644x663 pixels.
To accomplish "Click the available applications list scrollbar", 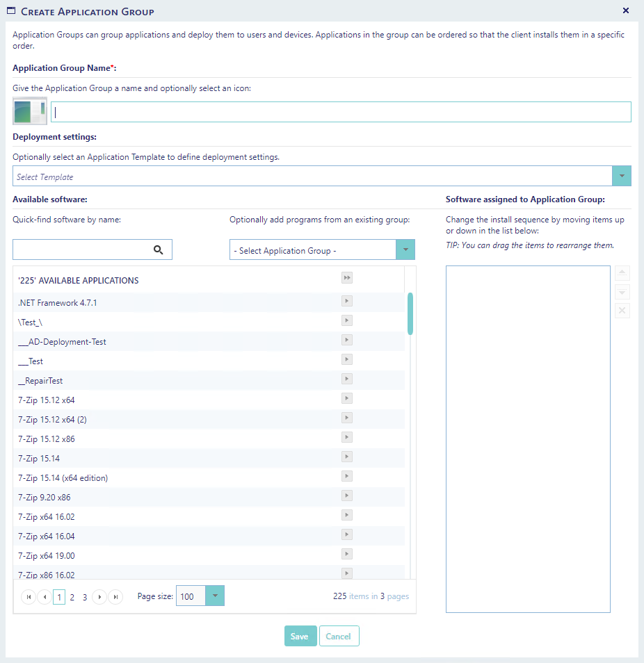I will (x=410, y=313).
